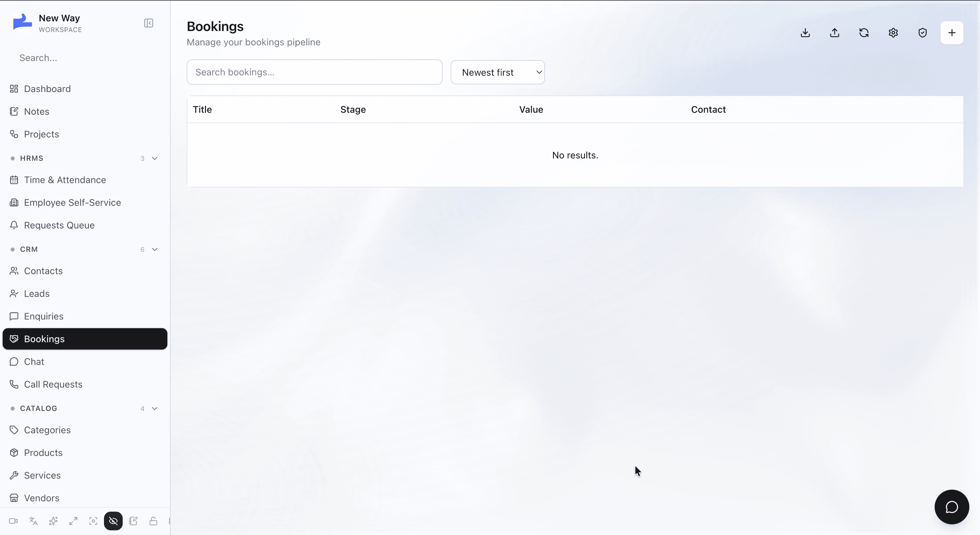The width and height of the screenshot is (980, 535).
Task: Toggle the lock icon in bottom toolbar
Action: tap(153, 521)
